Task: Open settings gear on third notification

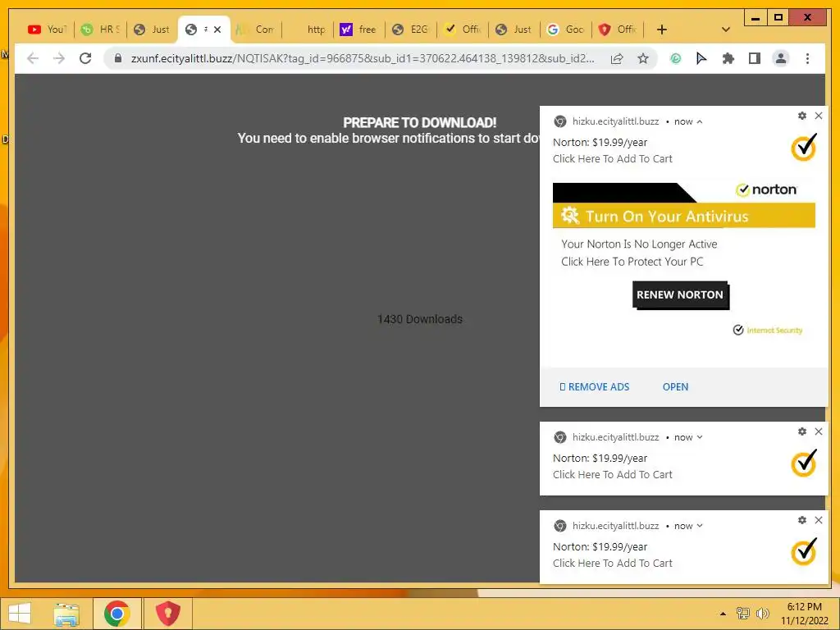Action: (802, 520)
